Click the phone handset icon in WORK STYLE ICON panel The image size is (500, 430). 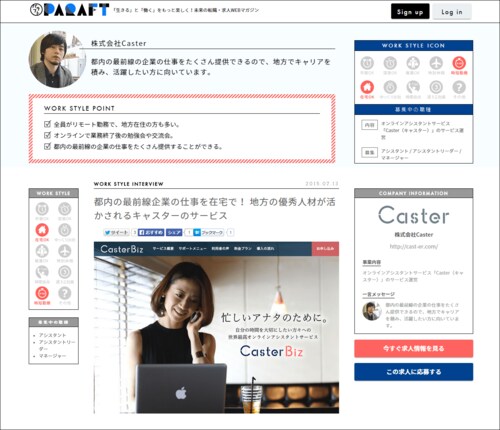click(413, 87)
